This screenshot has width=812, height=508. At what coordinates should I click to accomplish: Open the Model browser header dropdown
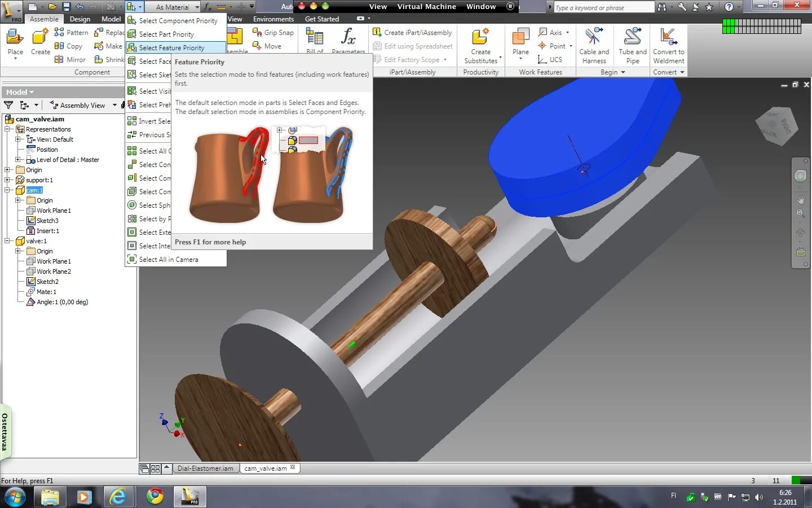(x=20, y=92)
